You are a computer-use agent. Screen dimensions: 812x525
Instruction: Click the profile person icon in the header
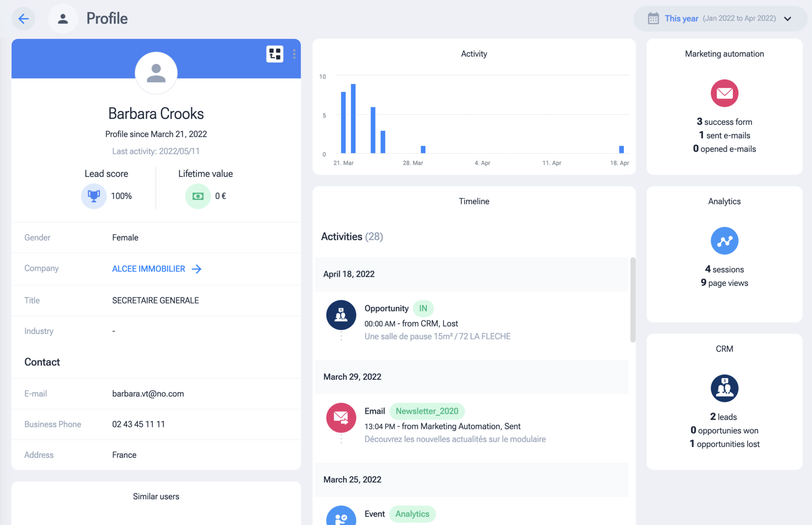click(63, 19)
